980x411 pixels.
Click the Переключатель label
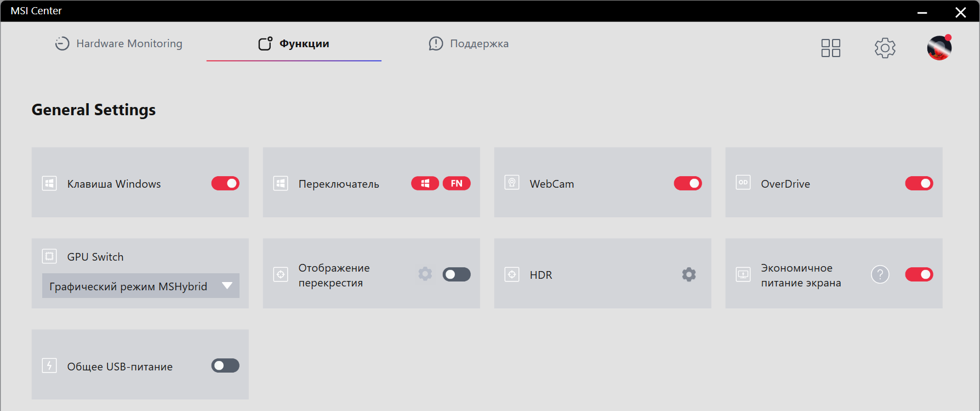339,184
